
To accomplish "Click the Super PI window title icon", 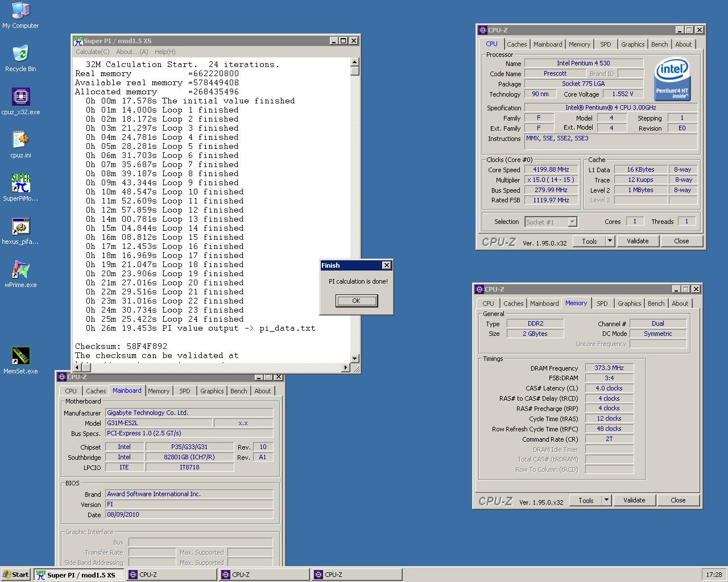I will 78,40.
